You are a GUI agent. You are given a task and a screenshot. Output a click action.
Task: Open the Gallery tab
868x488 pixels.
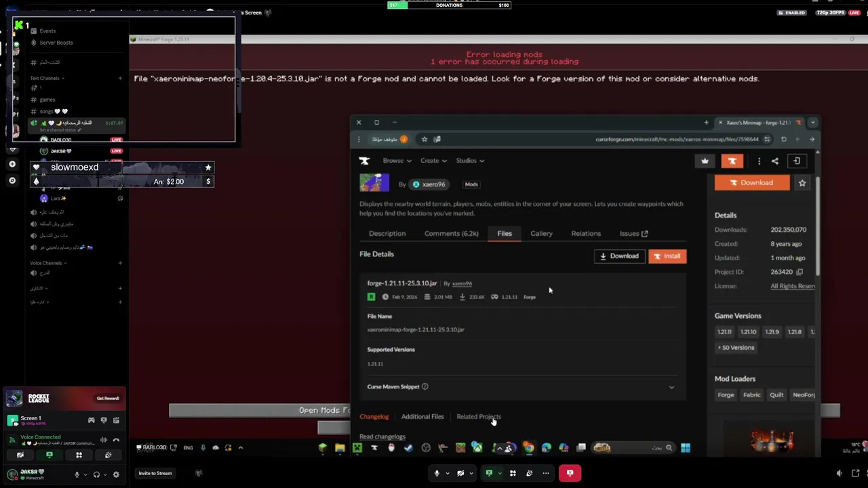pyautogui.click(x=541, y=233)
